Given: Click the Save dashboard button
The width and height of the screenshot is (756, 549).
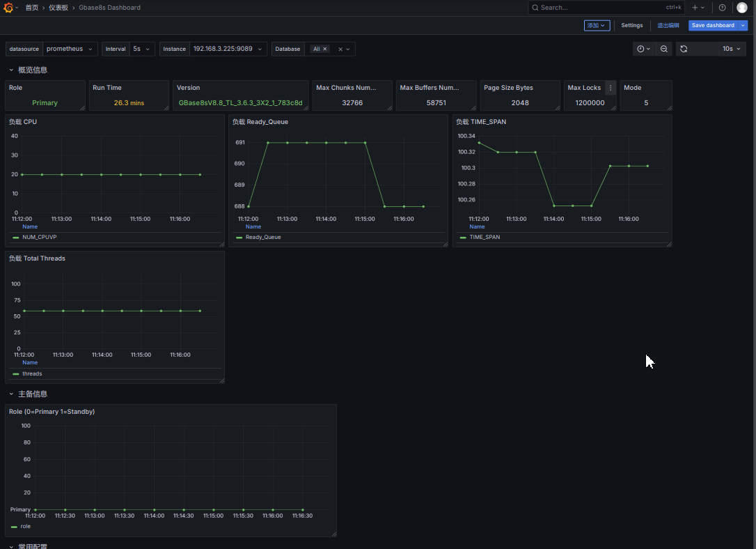Looking at the screenshot, I should click(713, 26).
